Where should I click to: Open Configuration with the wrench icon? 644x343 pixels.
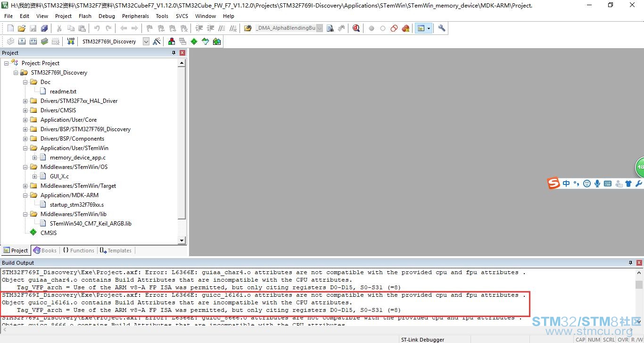pos(442,28)
